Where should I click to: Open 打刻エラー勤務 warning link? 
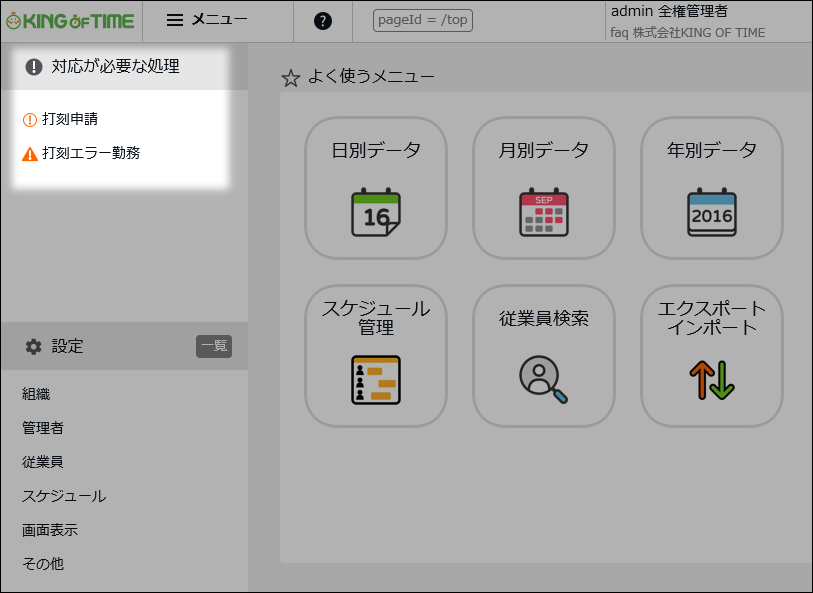point(91,153)
